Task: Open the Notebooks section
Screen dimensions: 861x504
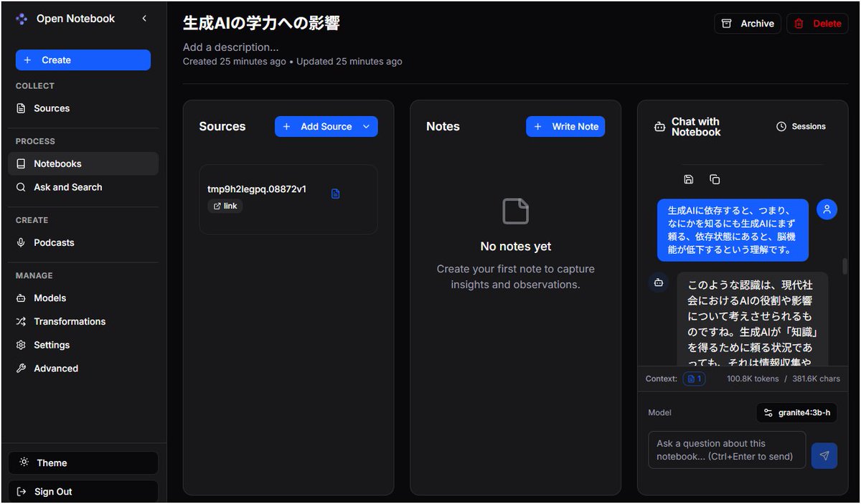Action: [83, 163]
